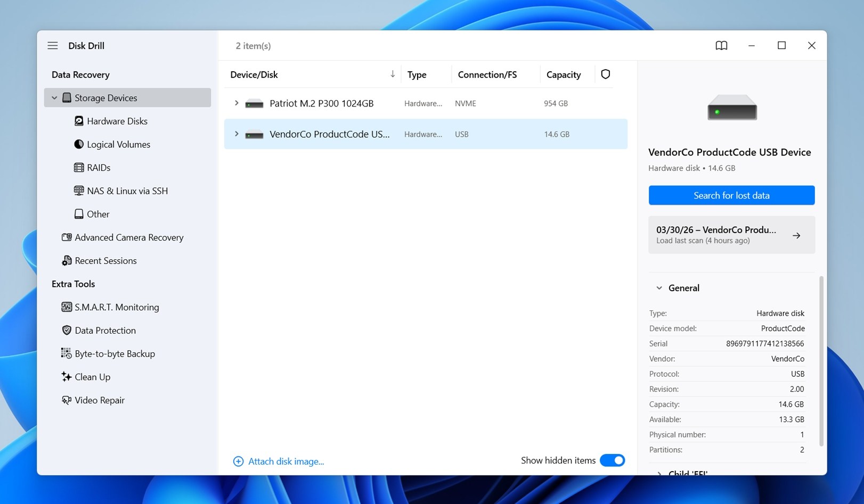The image size is (864, 504).
Task: Click the Logical Volumes pie icon
Action: pos(79,144)
